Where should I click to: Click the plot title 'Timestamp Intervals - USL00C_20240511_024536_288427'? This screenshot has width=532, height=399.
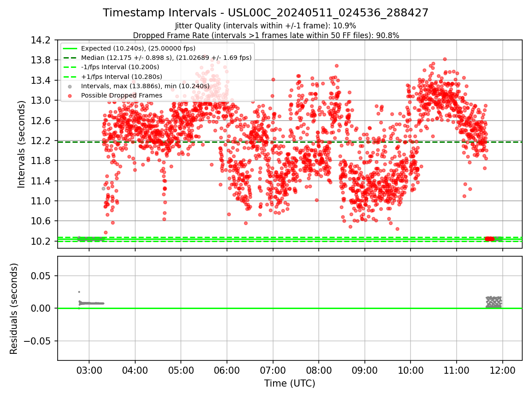click(x=266, y=13)
